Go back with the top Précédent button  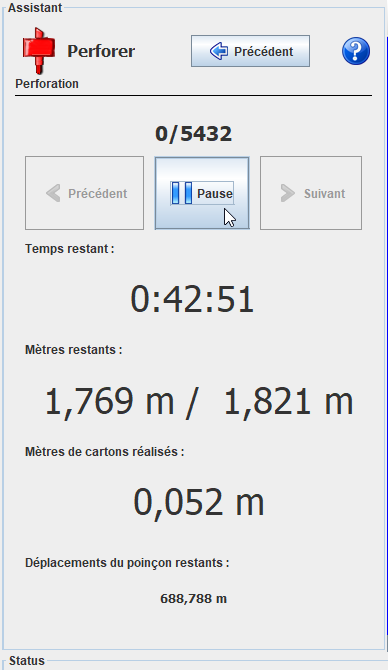click(x=250, y=51)
